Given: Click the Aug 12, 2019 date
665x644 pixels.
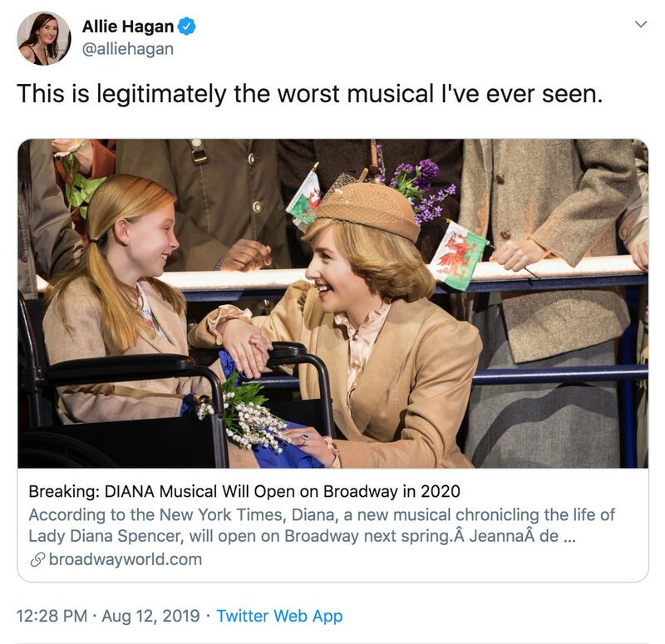Looking at the screenshot, I should tap(152, 616).
